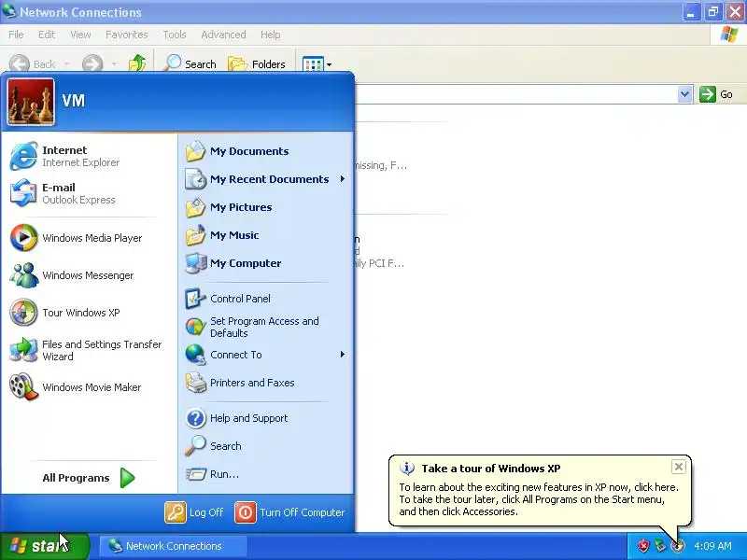Select Network Connections taskbar button
This screenshot has height=560, width=747.
tap(174, 546)
